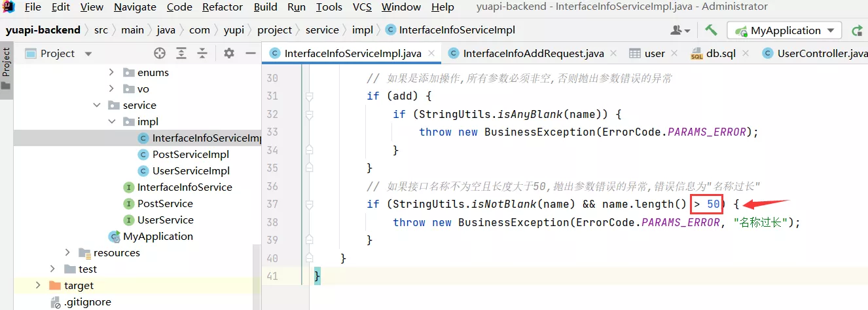The width and height of the screenshot is (868, 310).
Task: Open the View menu
Action: click(x=92, y=7)
